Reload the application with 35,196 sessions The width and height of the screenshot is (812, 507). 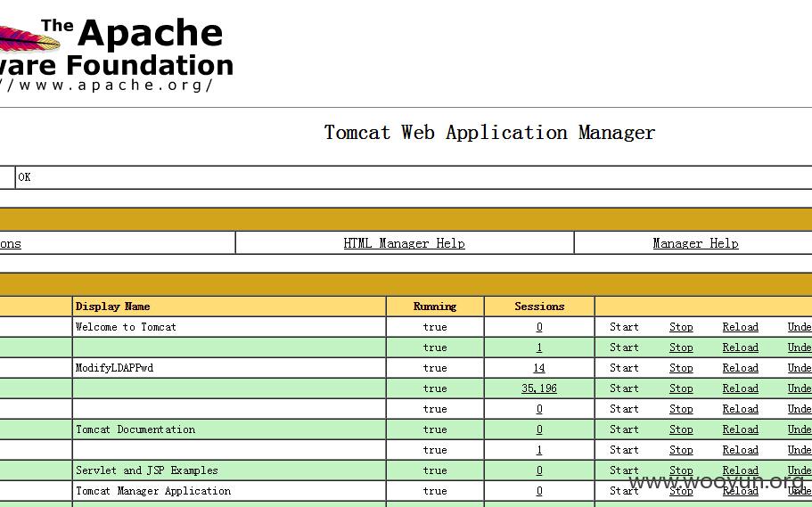coord(741,388)
